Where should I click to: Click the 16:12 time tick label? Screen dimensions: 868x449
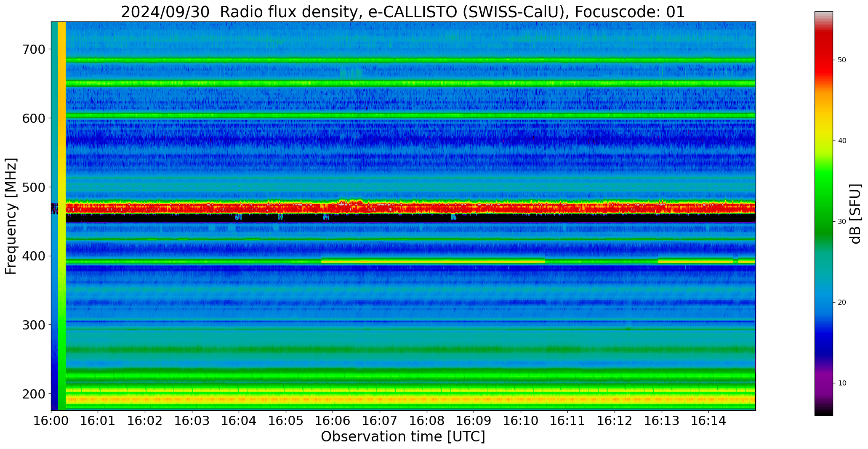615,420
